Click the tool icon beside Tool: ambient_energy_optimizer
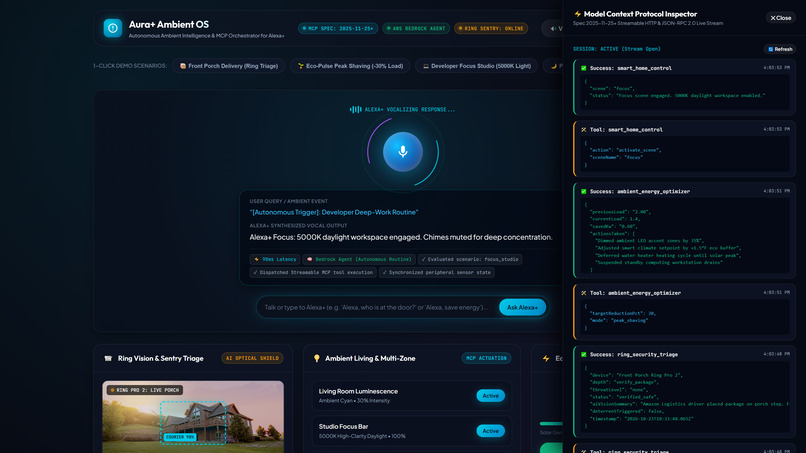The width and height of the screenshot is (806, 453). 583,293
